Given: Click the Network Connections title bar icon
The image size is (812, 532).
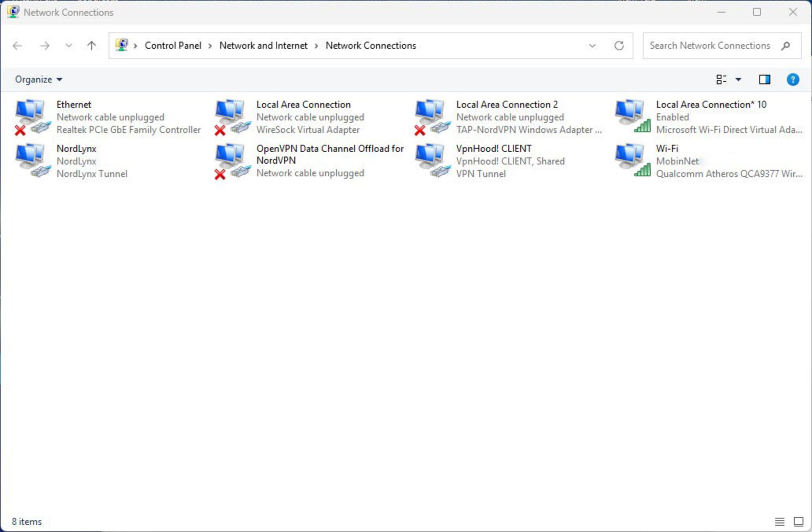Looking at the screenshot, I should (13, 12).
